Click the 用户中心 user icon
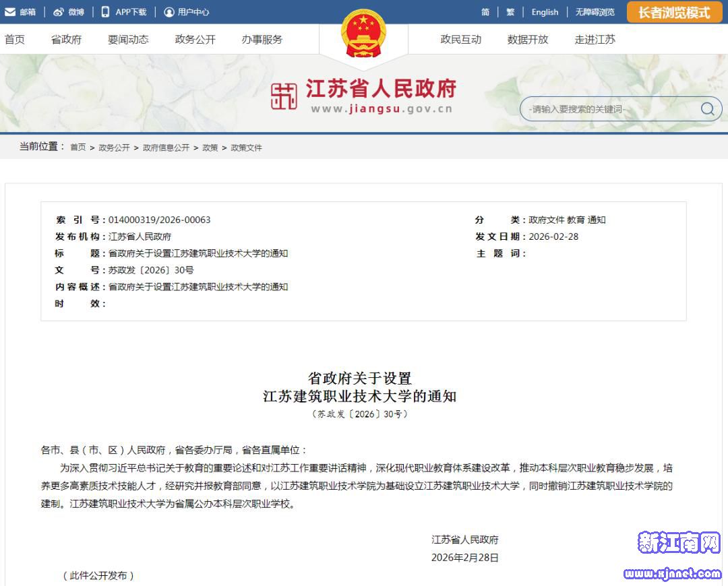This screenshot has height=586, width=728. tap(169, 11)
